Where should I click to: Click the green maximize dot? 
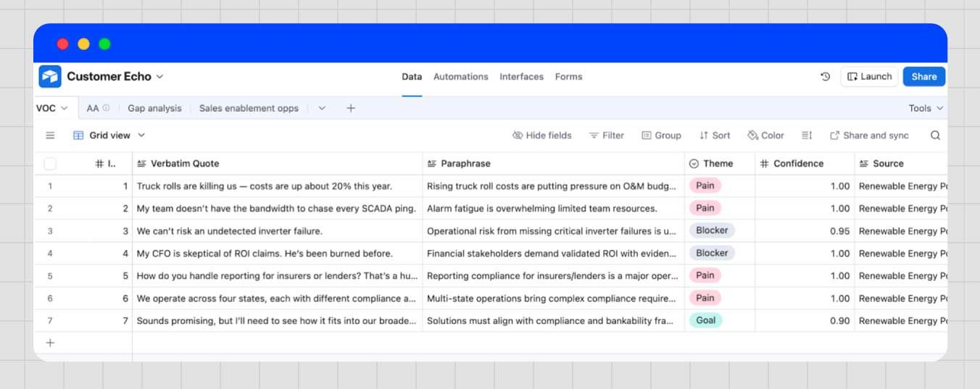coord(104,44)
